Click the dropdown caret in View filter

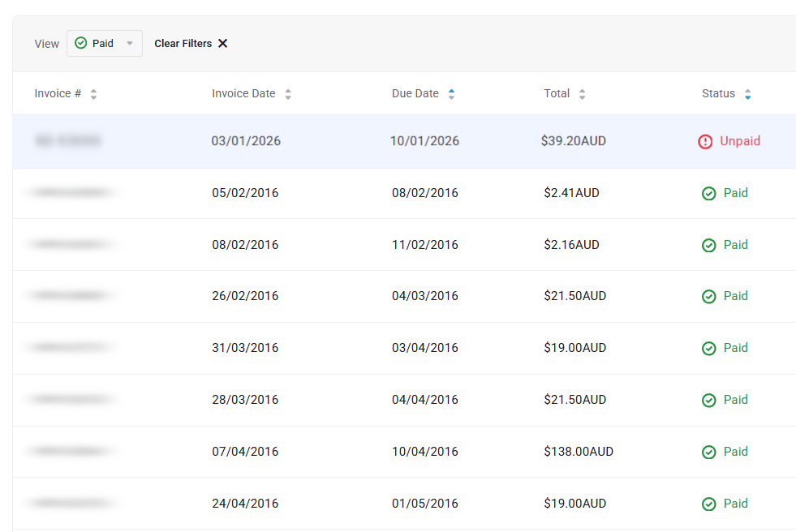pos(130,44)
